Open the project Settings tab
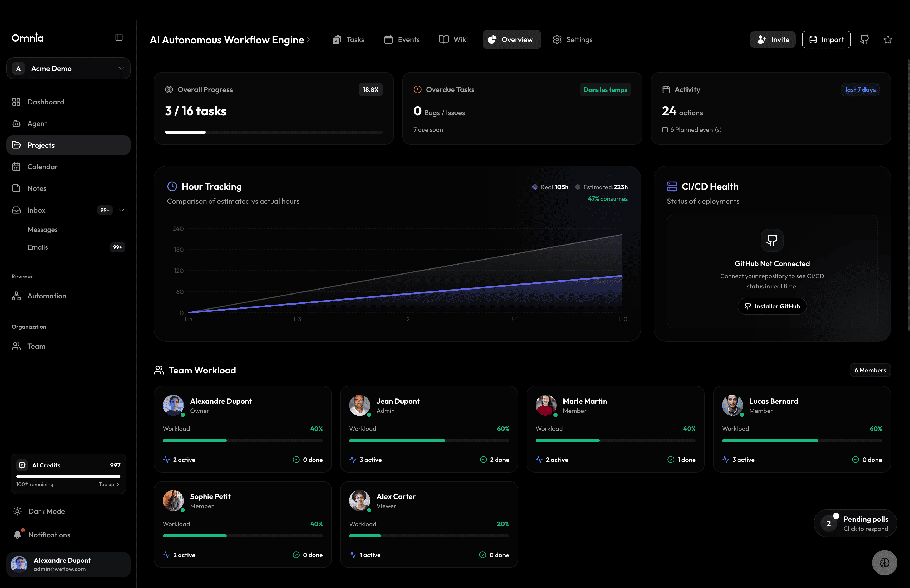This screenshot has height=588, width=910. pos(572,39)
